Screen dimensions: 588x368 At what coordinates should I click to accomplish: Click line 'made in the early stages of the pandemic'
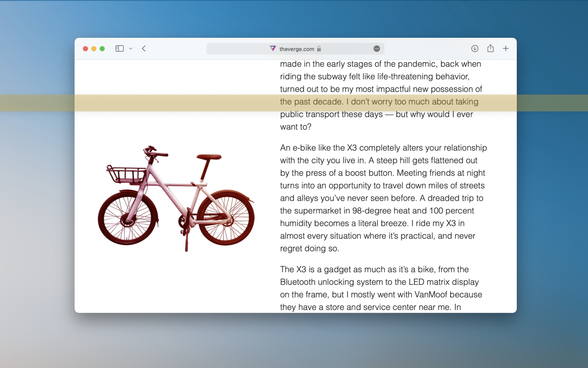381,64
